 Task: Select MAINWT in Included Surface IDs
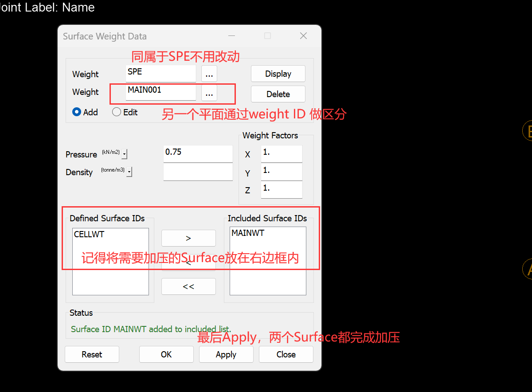tap(248, 233)
